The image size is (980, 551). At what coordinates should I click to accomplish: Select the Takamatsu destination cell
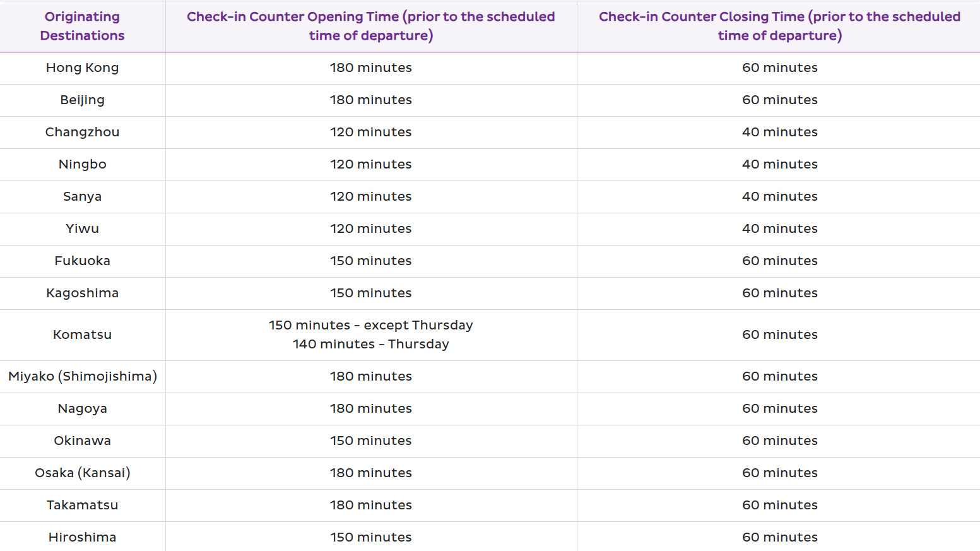click(x=82, y=505)
